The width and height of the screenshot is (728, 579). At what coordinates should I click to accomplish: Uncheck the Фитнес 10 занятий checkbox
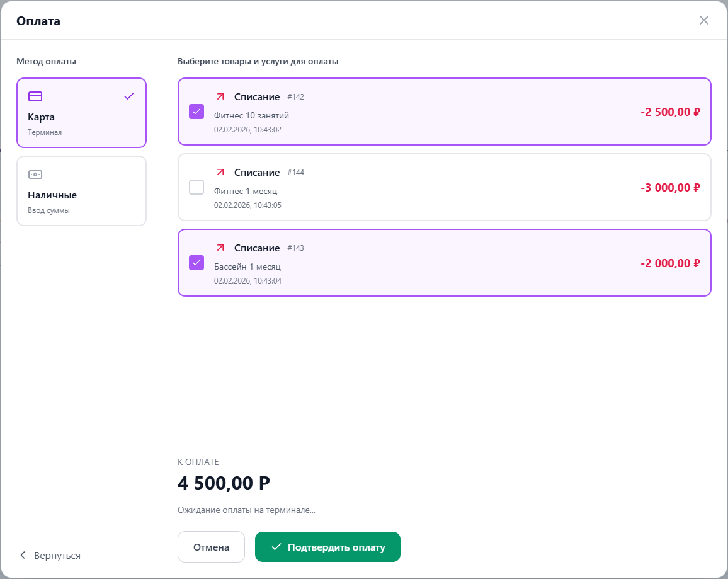[196, 112]
